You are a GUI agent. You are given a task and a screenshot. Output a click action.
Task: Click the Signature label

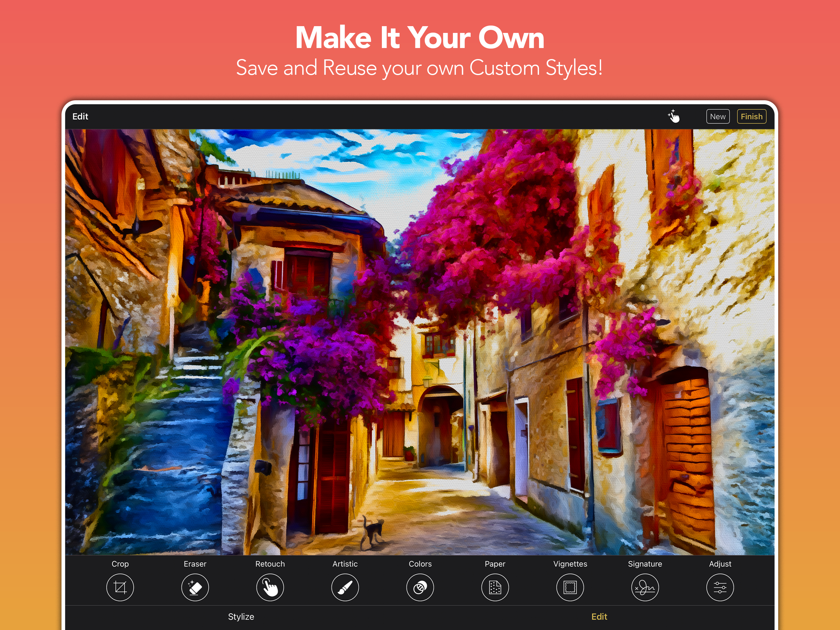tap(645, 564)
